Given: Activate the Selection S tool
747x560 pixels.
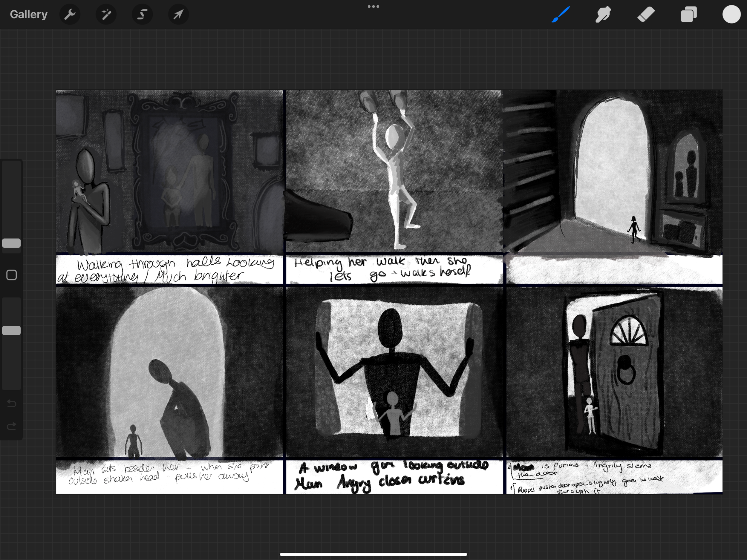Looking at the screenshot, I should [x=142, y=15].
